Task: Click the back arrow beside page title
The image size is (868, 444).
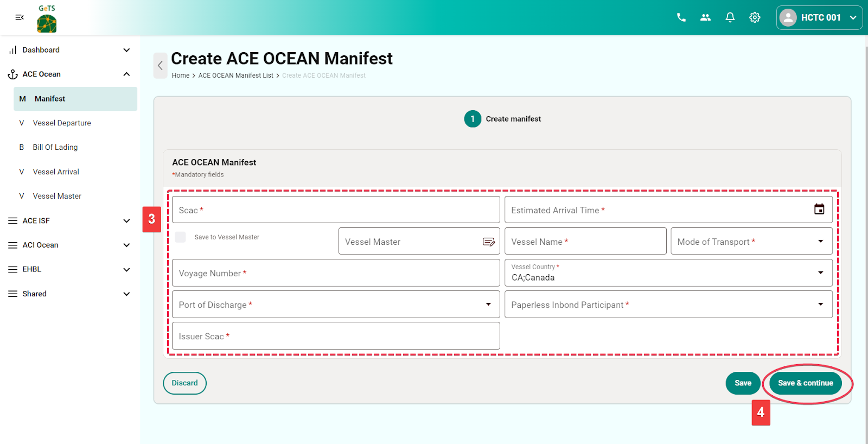Action: 160,66
